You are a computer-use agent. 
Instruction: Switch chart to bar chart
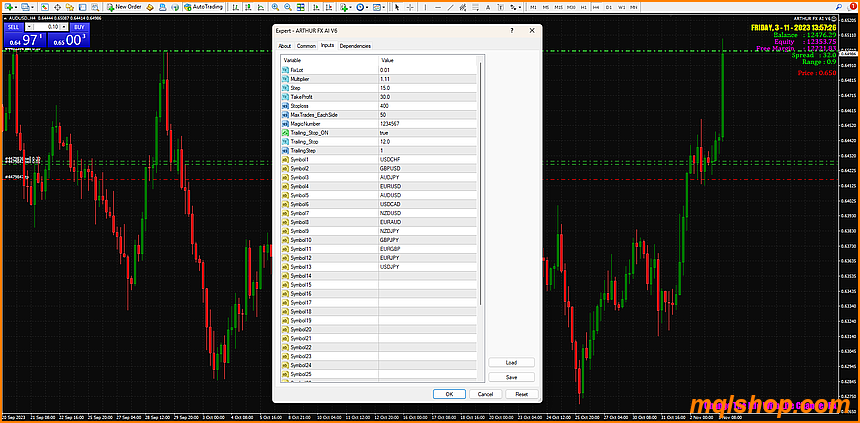click(234, 7)
